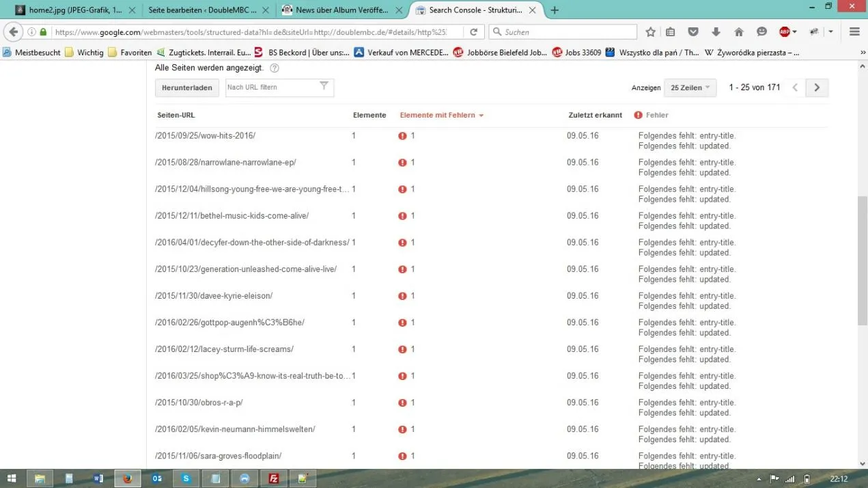This screenshot has height=488, width=868.
Task: Click the taskbar clock showing 22:12
Action: (839, 479)
